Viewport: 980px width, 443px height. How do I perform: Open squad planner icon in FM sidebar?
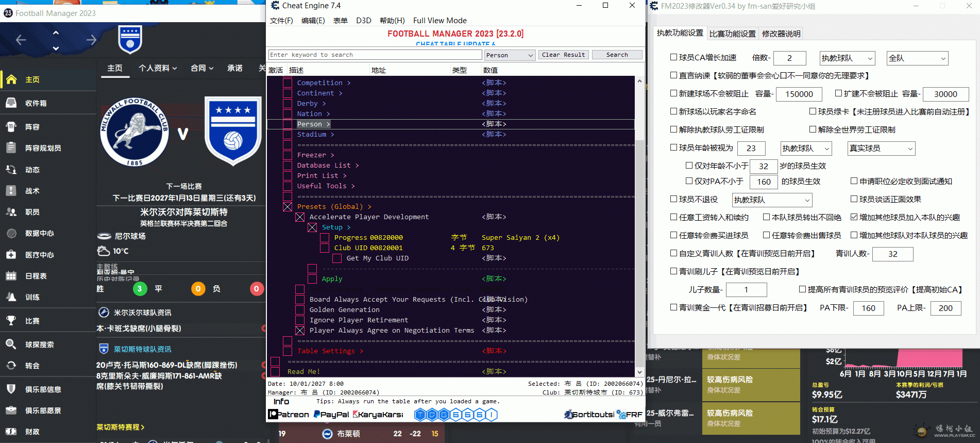pos(11,148)
